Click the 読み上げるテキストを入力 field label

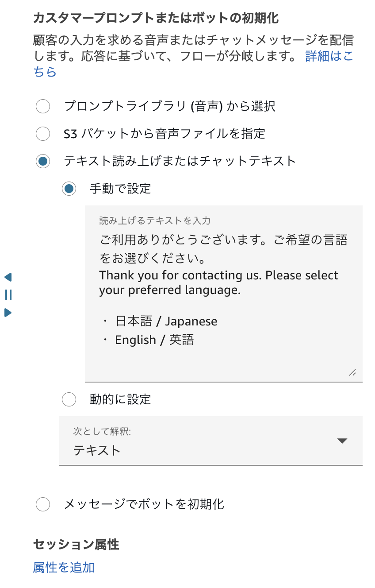click(155, 220)
